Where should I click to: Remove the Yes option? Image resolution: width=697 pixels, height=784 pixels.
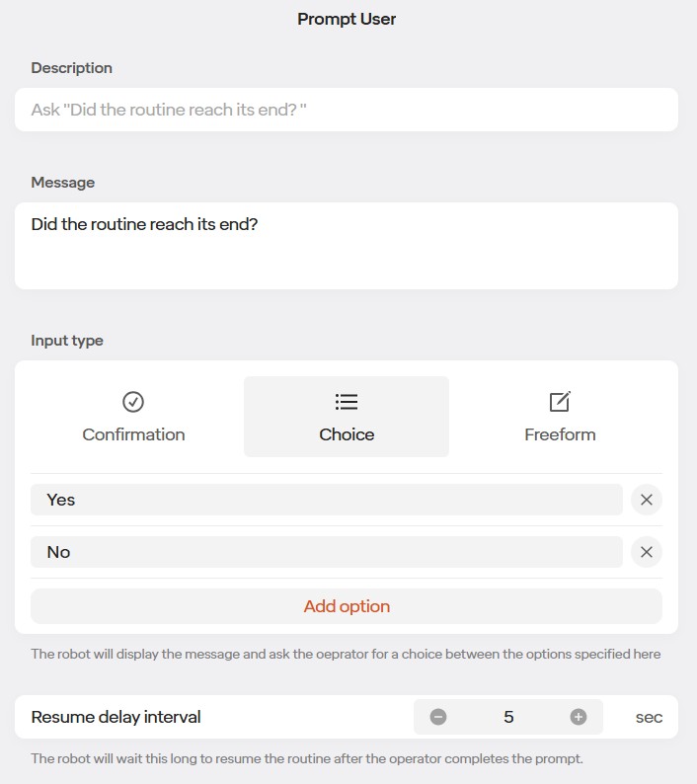pos(647,500)
